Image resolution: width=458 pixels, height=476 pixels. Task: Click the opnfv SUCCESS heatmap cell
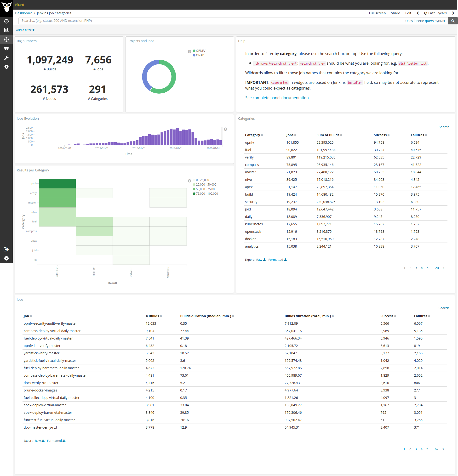tap(57, 184)
